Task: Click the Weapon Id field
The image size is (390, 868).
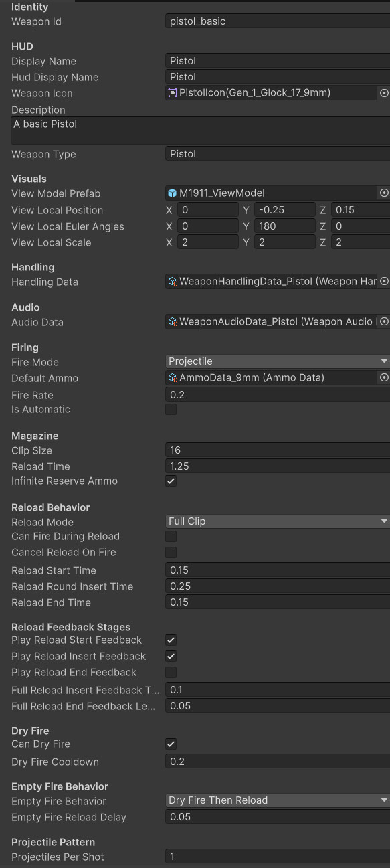Action: click(x=278, y=21)
